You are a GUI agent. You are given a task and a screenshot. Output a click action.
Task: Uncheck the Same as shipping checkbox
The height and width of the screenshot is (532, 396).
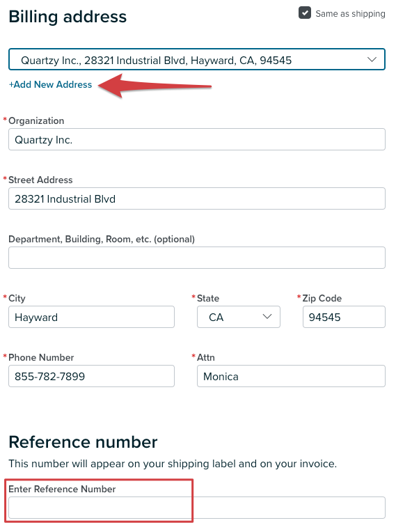(304, 13)
